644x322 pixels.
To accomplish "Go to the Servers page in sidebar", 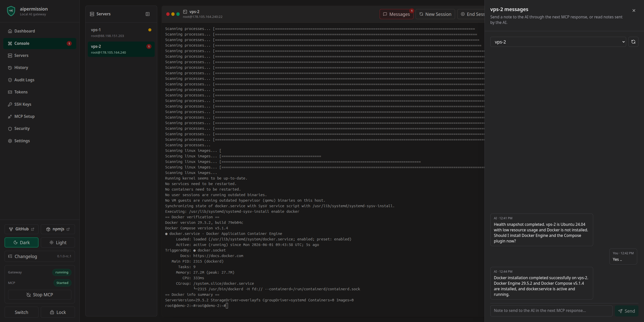I will [x=40, y=55].
